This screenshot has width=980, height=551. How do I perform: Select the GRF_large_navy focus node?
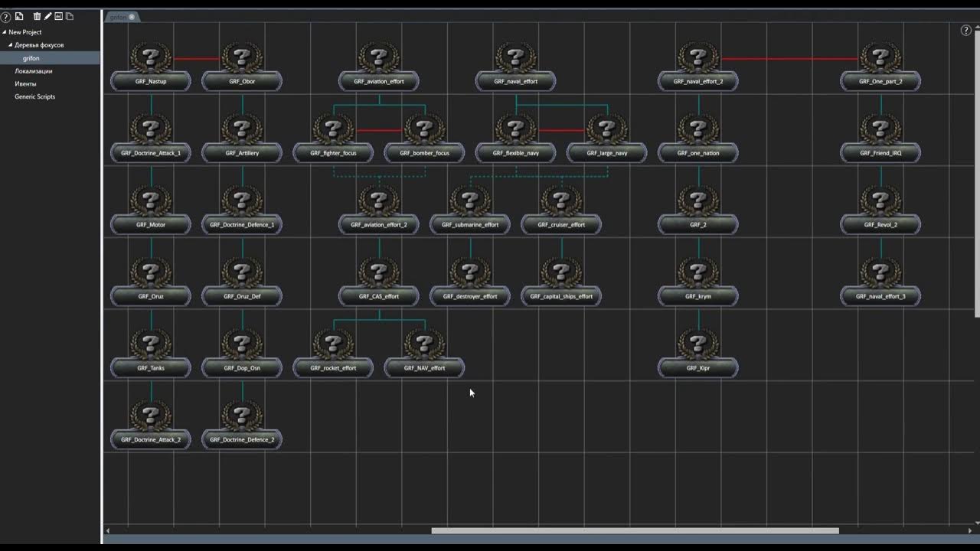[607, 139]
